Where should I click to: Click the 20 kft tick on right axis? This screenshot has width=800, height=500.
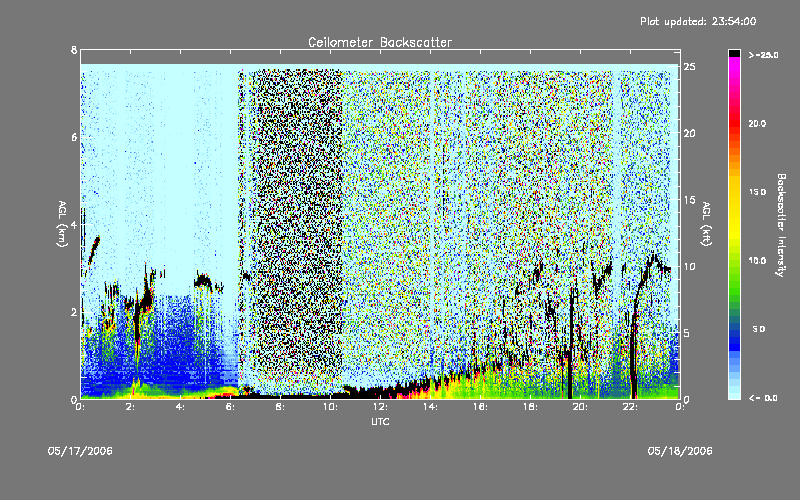(689, 133)
